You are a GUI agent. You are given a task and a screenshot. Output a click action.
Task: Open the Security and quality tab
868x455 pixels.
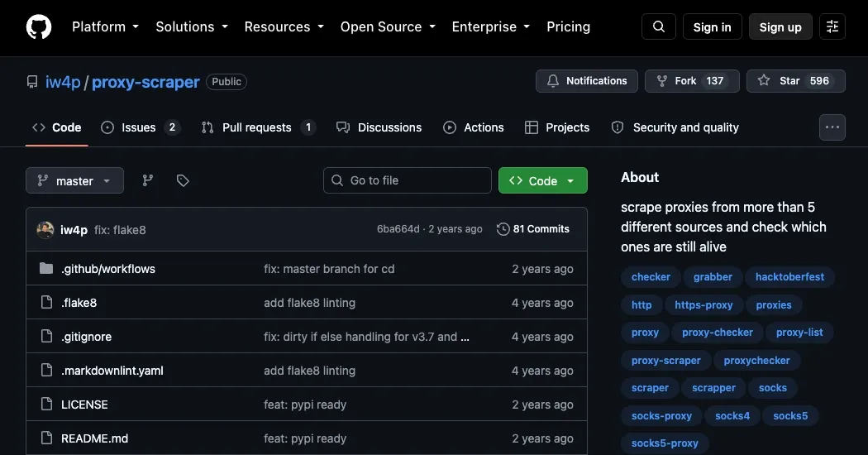click(675, 127)
